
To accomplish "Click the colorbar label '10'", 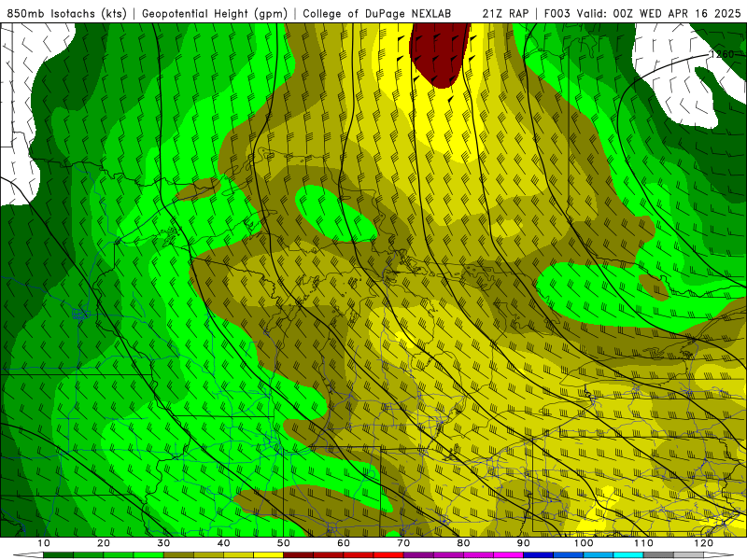I will point(43,543).
